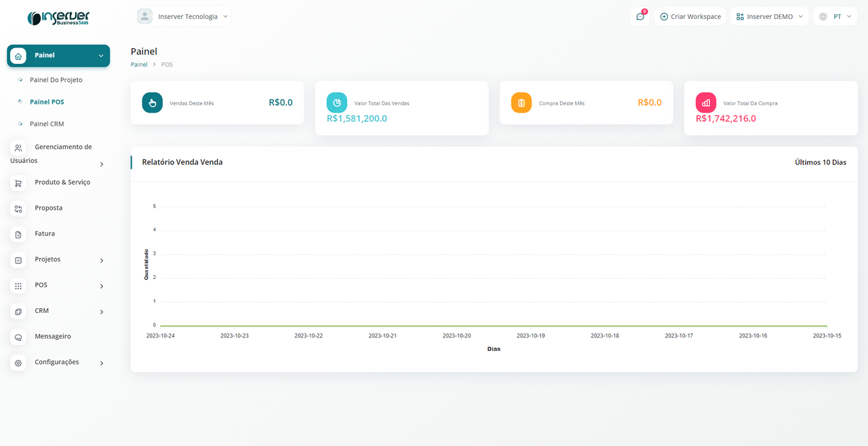Image resolution: width=868 pixels, height=446 pixels.
Task: Open the Inserver Tecnologia user dropdown
Action: click(x=183, y=16)
